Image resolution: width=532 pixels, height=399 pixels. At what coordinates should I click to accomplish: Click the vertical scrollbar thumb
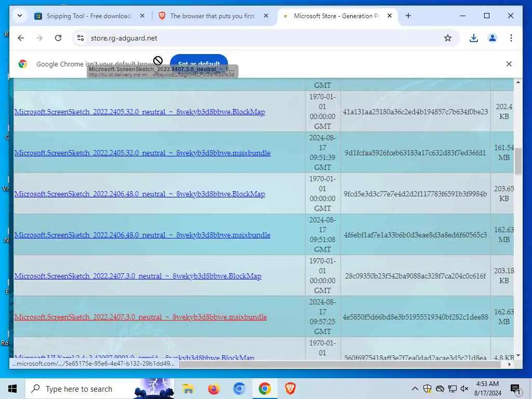point(518,162)
